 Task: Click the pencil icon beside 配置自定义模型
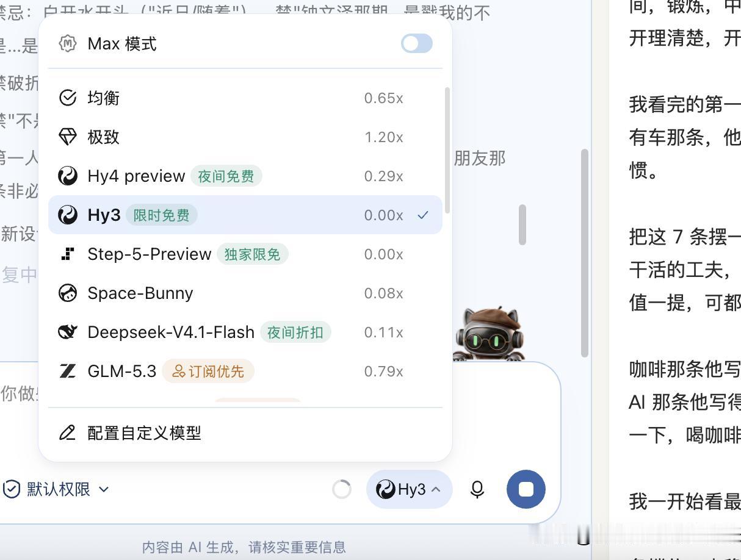[x=67, y=433]
